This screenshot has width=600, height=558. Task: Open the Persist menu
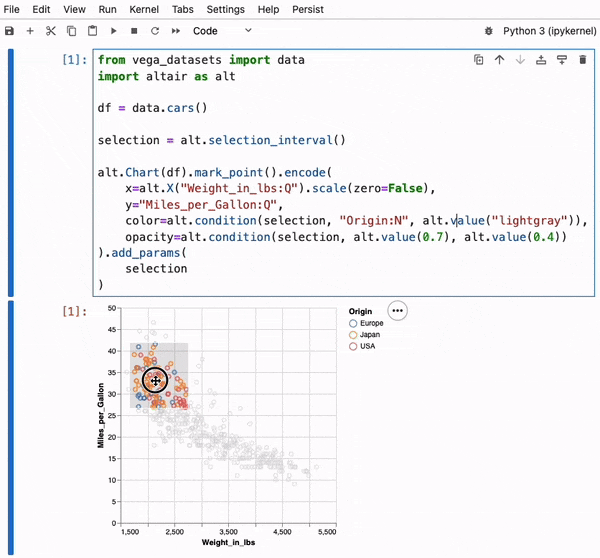pyautogui.click(x=308, y=9)
